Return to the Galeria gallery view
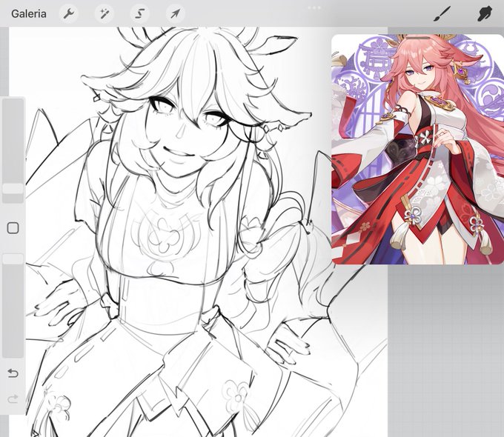Screen dimensions: 504x437 tap(29, 14)
